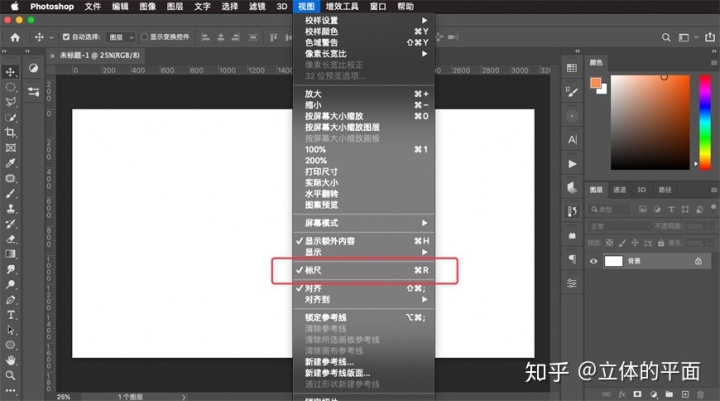This screenshot has height=401, width=720.
Task: Expand the 屏幕模式 submenu
Action: click(x=364, y=223)
